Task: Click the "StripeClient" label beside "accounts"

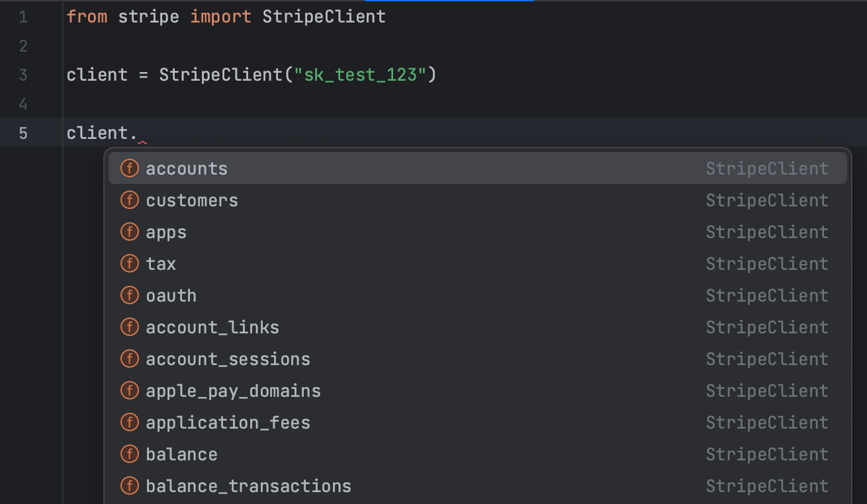Action: pos(767,168)
